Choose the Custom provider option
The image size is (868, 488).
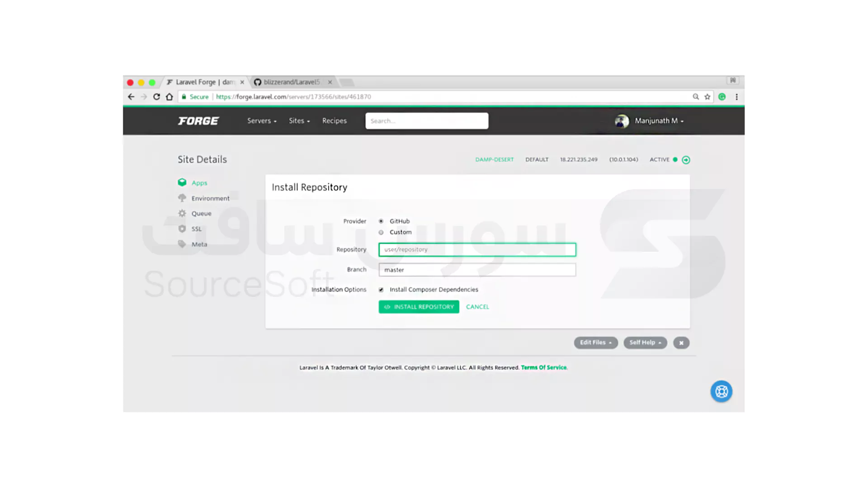[381, 232]
